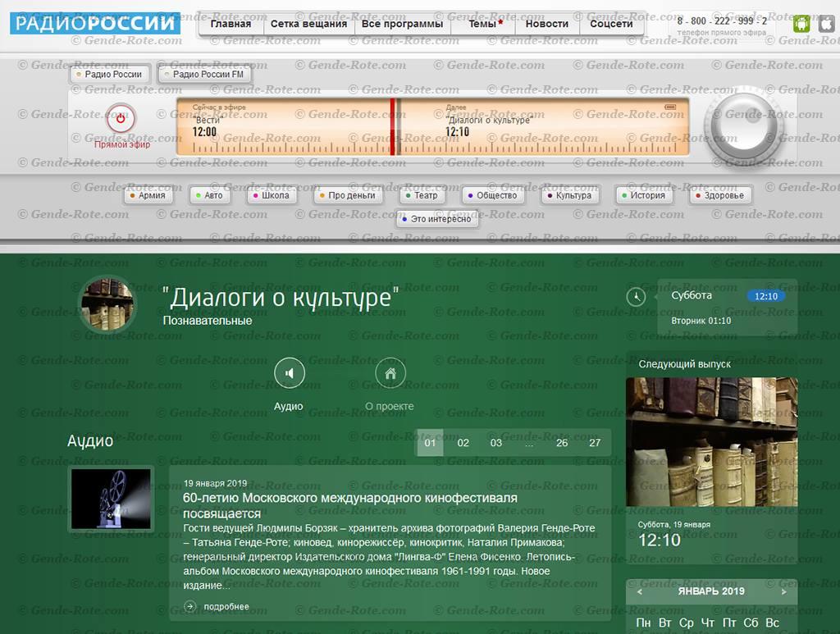Select audio archive page 02
Screen dimensions: 840x634
(463, 442)
